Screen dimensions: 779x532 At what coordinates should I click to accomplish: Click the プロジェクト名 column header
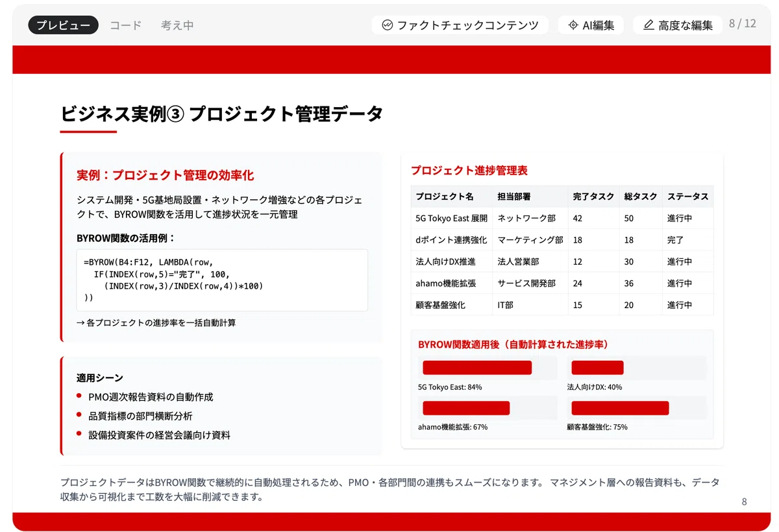451,197
